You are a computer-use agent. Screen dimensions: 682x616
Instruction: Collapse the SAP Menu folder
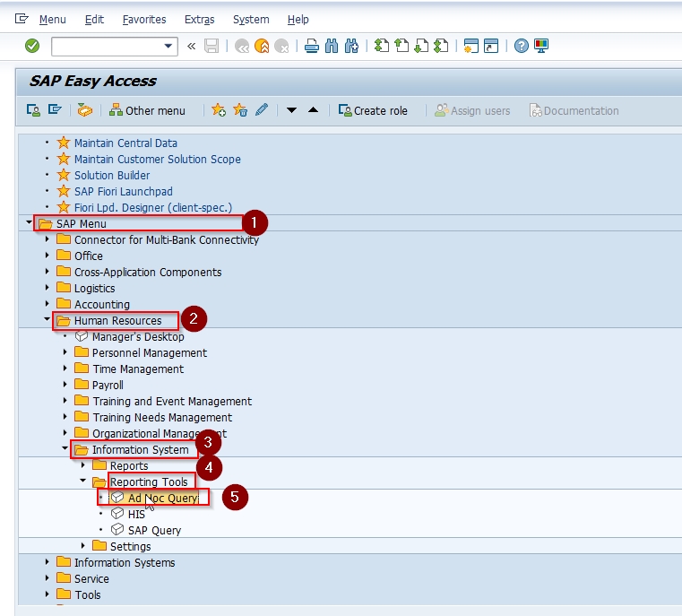(30, 222)
